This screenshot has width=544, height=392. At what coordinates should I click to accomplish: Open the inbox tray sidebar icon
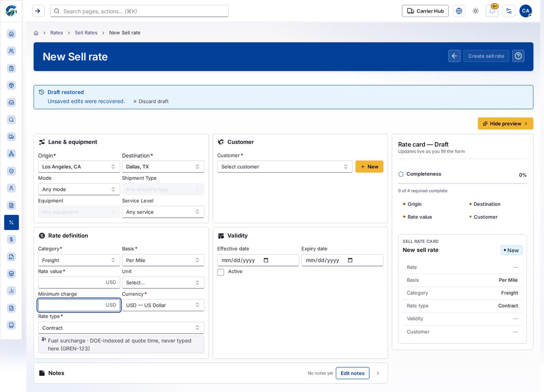tap(11, 102)
